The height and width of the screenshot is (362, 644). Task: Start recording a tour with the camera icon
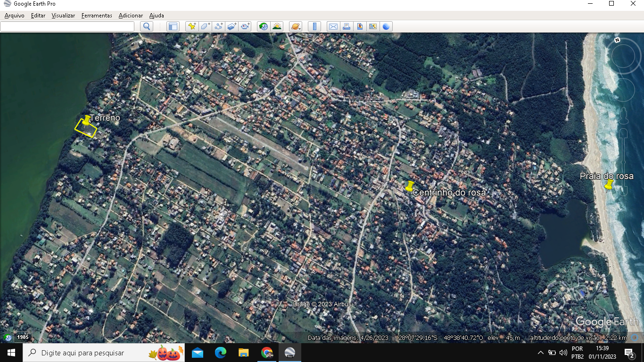(x=245, y=26)
